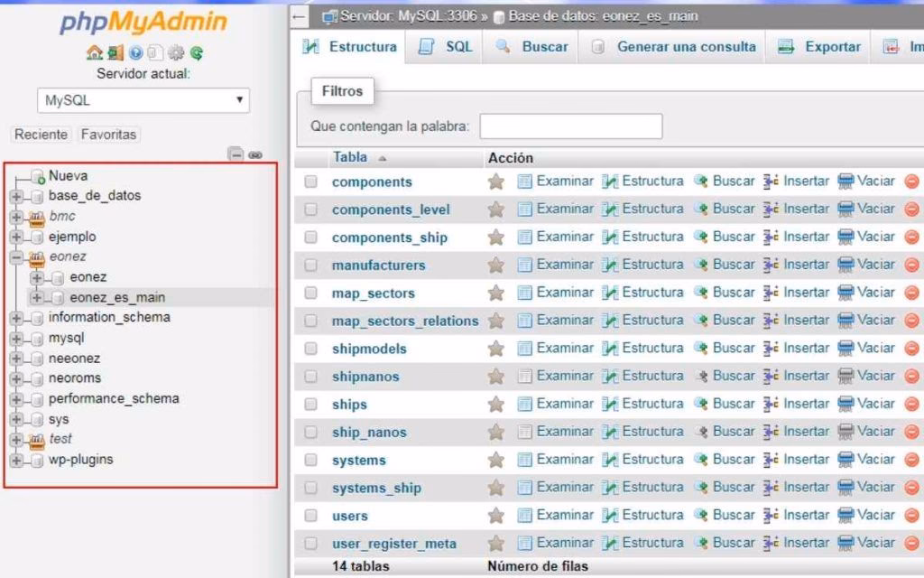The image size is (924, 578).
Task: Select the ships row checkbox
Action: pos(310,404)
